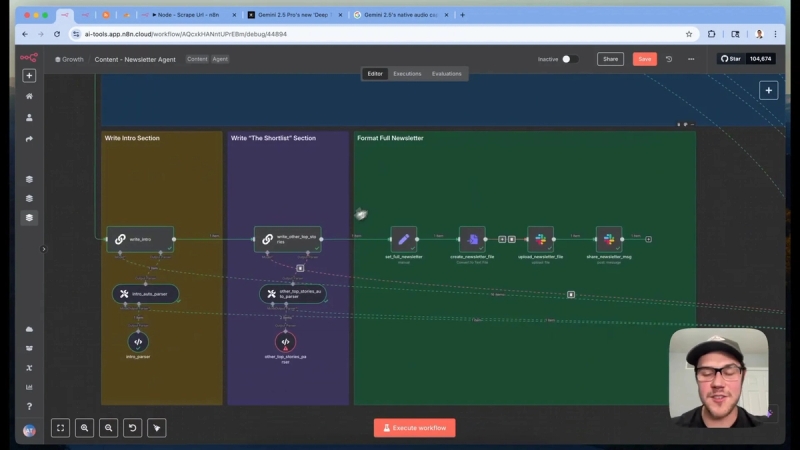This screenshot has width=800, height=450.
Task: Click the Write "The Shortlist" Section title
Action: click(273, 138)
